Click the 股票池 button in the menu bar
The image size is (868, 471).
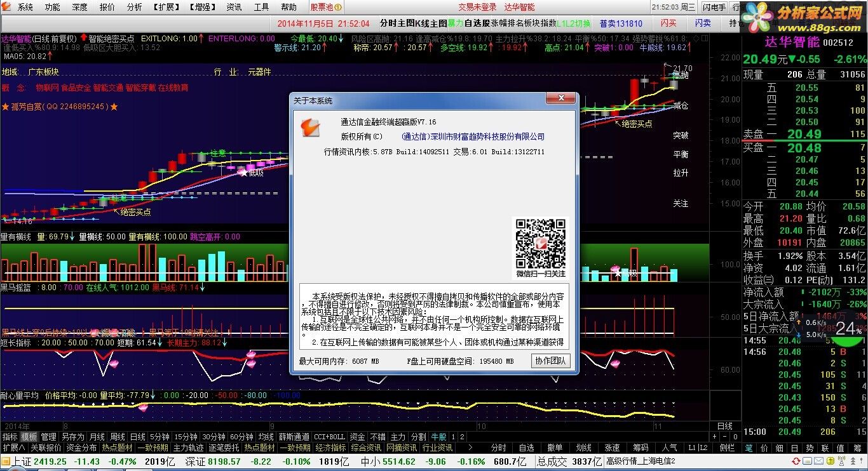pyautogui.click(x=326, y=8)
